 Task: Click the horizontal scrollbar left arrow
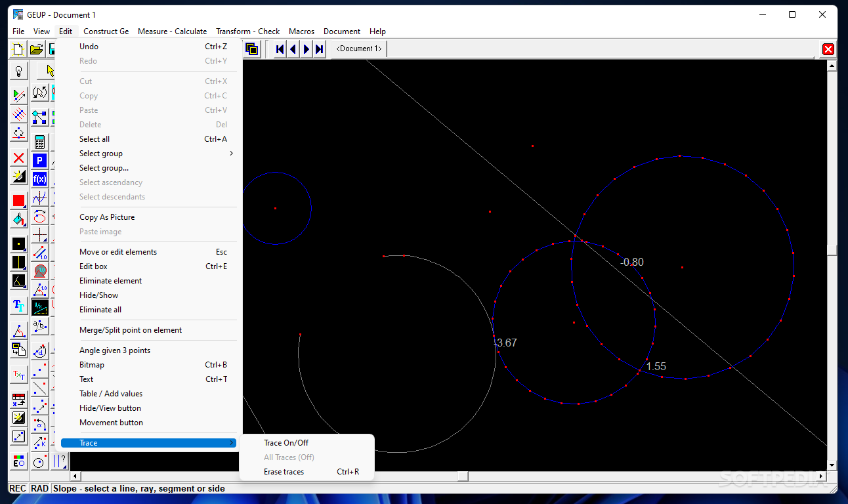pos(75,476)
